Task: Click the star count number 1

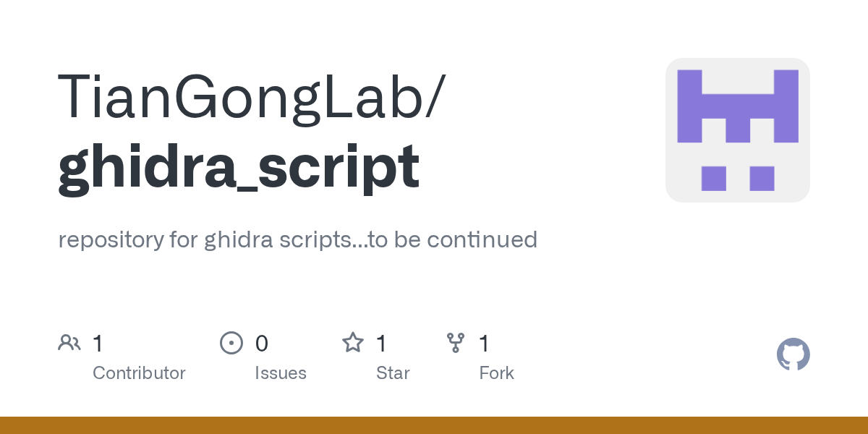Action: 381,344
